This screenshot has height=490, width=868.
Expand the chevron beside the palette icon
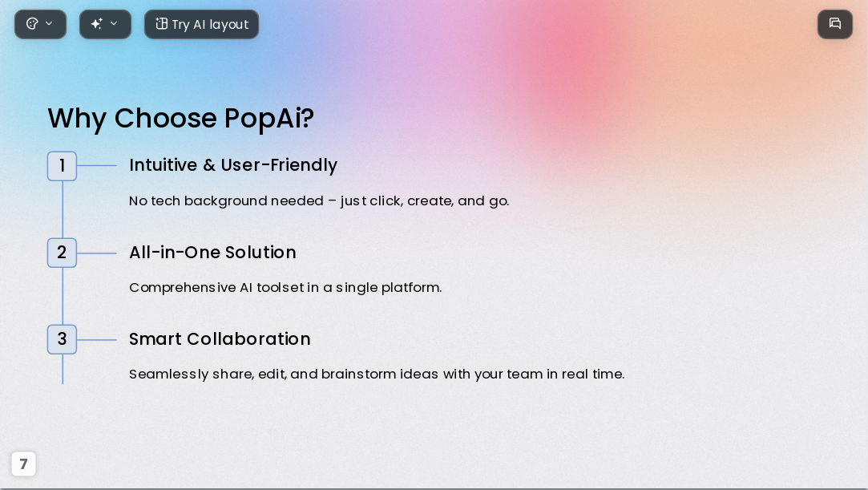[x=49, y=23]
